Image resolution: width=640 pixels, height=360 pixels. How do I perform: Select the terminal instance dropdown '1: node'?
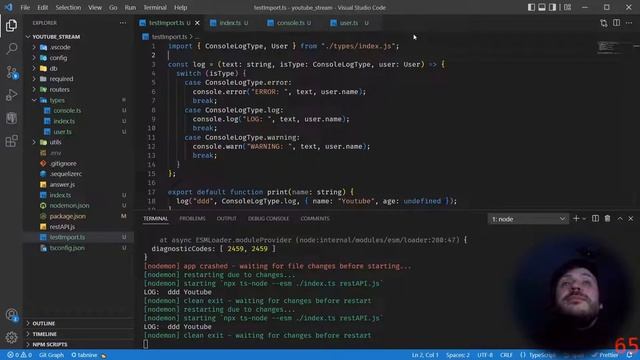click(x=528, y=219)
